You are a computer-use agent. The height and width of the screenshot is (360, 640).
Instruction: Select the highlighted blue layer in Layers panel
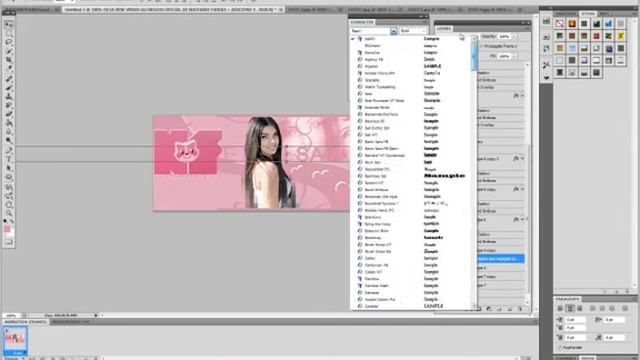[x=501, y=259]
